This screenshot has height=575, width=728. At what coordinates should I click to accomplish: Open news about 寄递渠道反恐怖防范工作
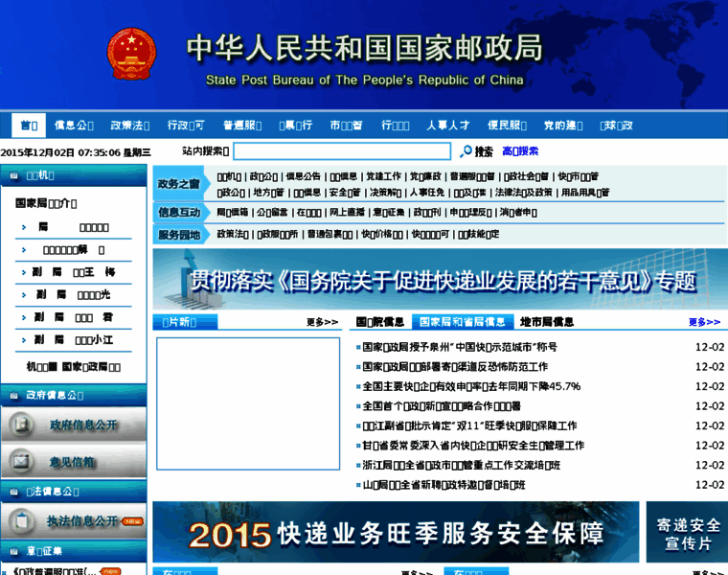(x=455, y=366)
